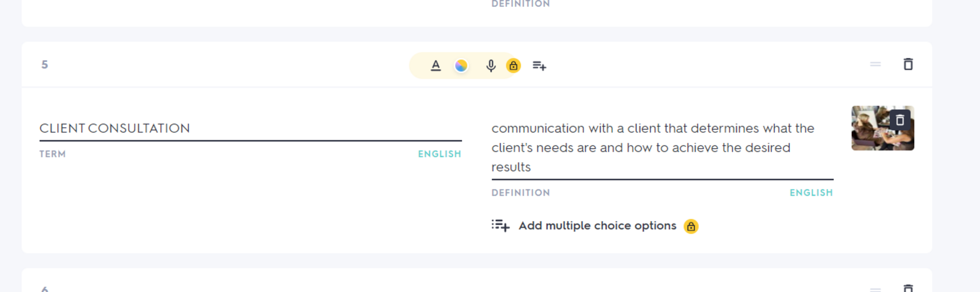Change the term language from ENGLISH
The width and height of the screenshot is (980, 292).
439,154
